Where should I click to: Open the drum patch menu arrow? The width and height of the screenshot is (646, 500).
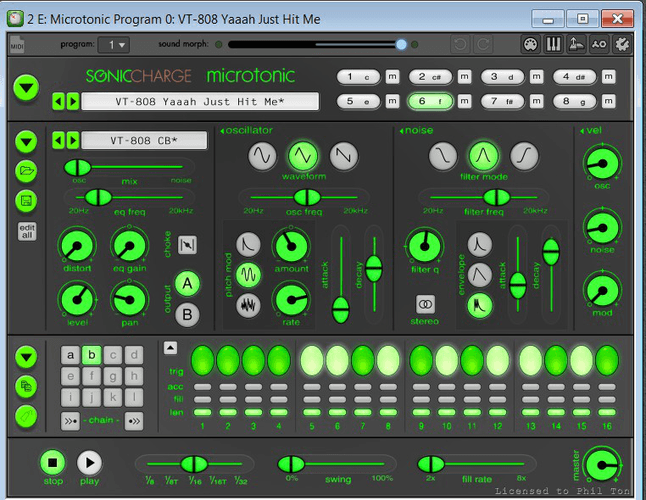[26, 142]
